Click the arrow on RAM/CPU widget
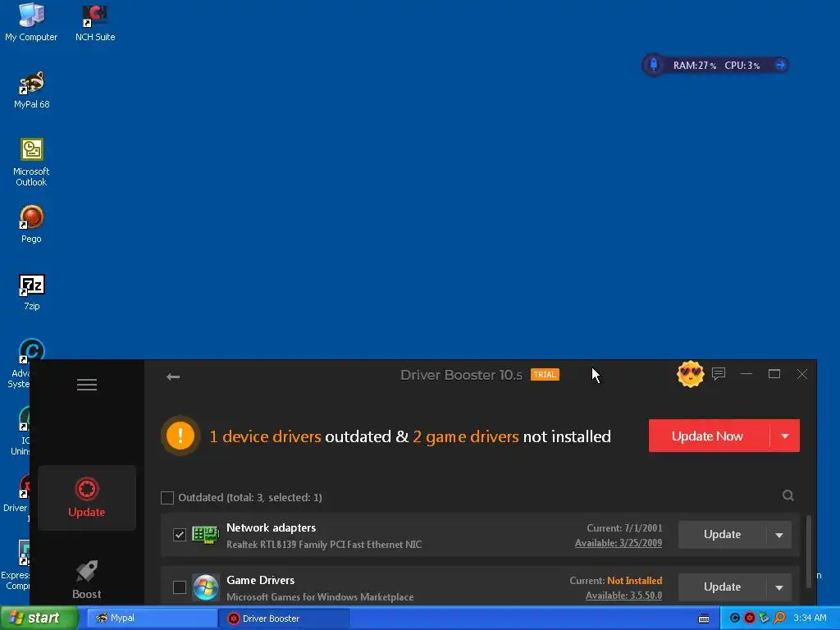Viewport: 840px width, 630px height. (x=781, y=66)
